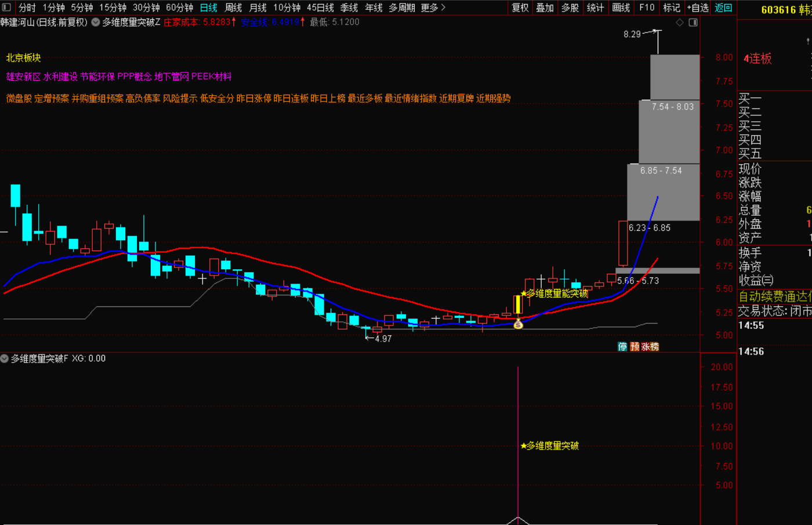Image resolution: width=812 pixels, height=525 pixels.
Task: Open the 多维度量突破F sub-indicator dropdown
Action: click(5, 359)
